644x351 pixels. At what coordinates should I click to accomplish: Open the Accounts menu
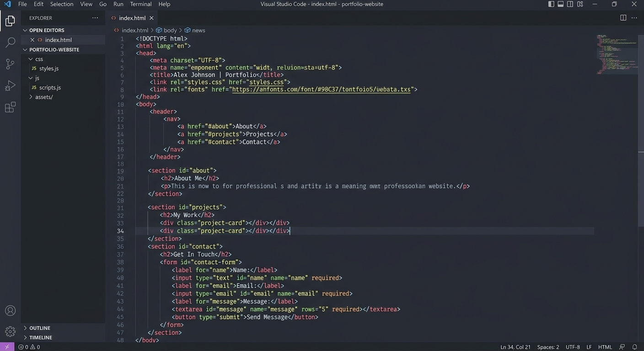tap(10, 310)
